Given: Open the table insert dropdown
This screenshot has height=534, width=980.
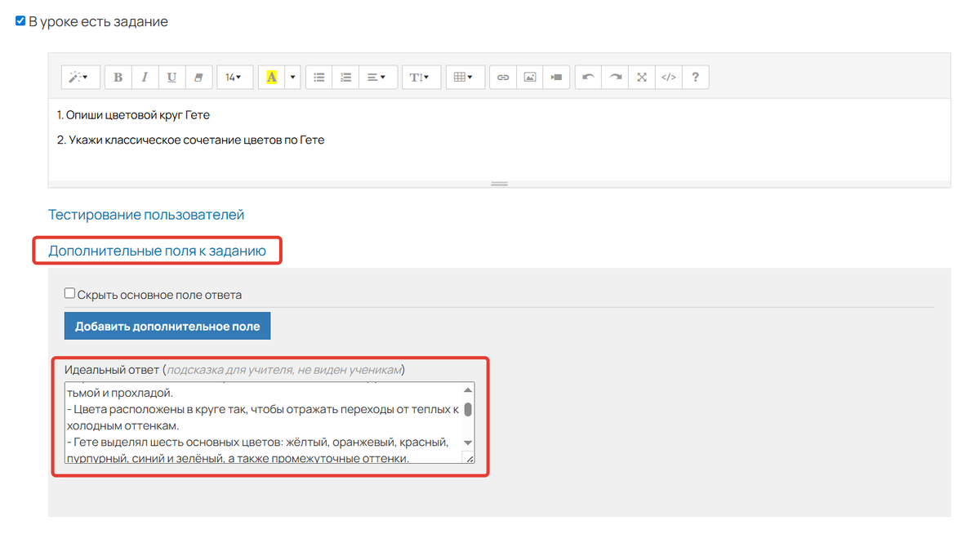Looking at the screenshot, I should point(463,77).
